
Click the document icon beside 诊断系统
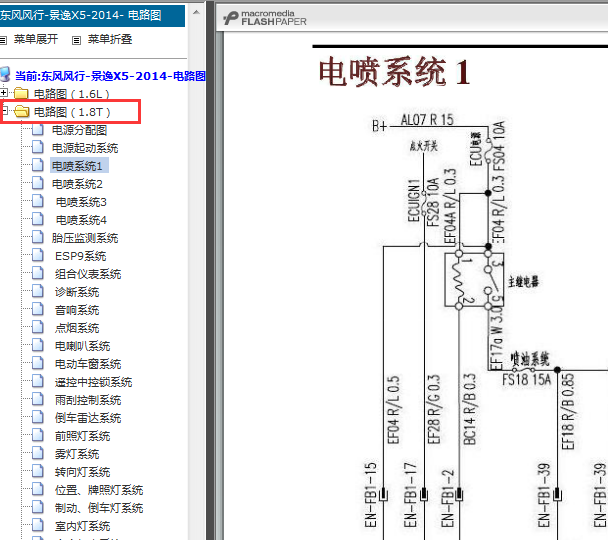[38, 291]
